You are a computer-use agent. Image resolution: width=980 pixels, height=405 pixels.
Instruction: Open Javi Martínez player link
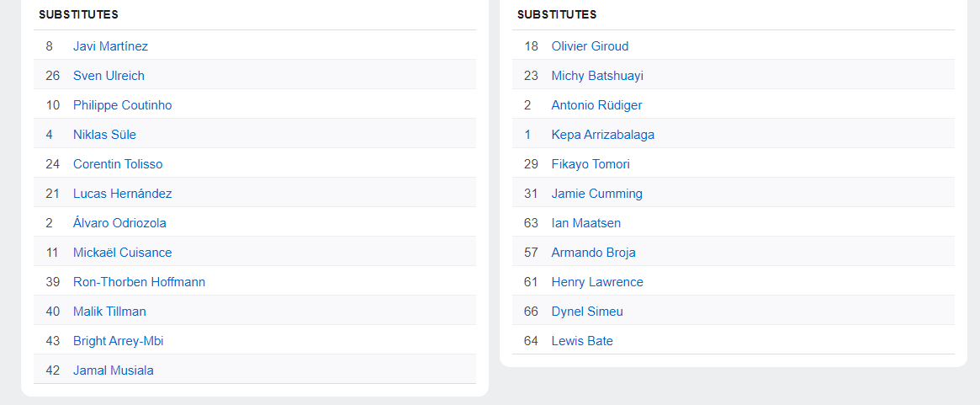click(110, 46)
